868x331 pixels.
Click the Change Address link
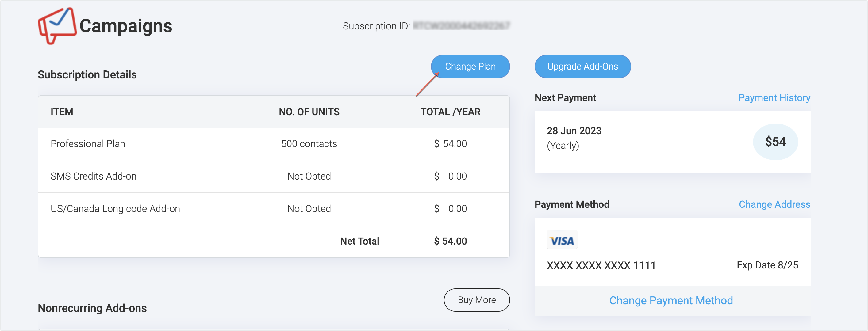pos(774,204)
